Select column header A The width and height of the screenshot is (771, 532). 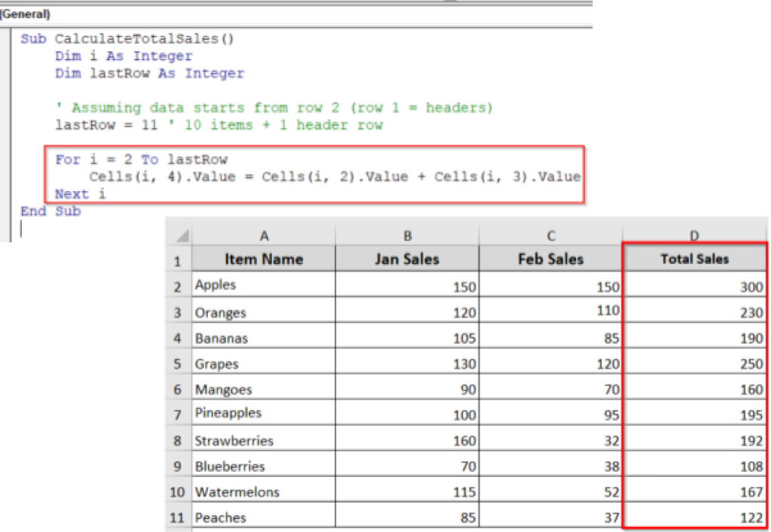[x=264, y=235]
